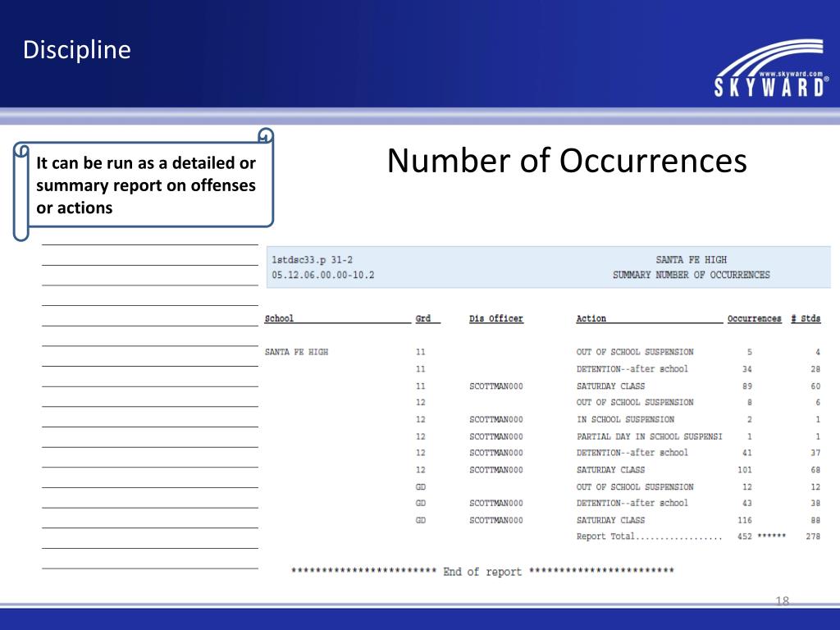
Task: Click the Grd column header
Action: click(x=423, y=318)
